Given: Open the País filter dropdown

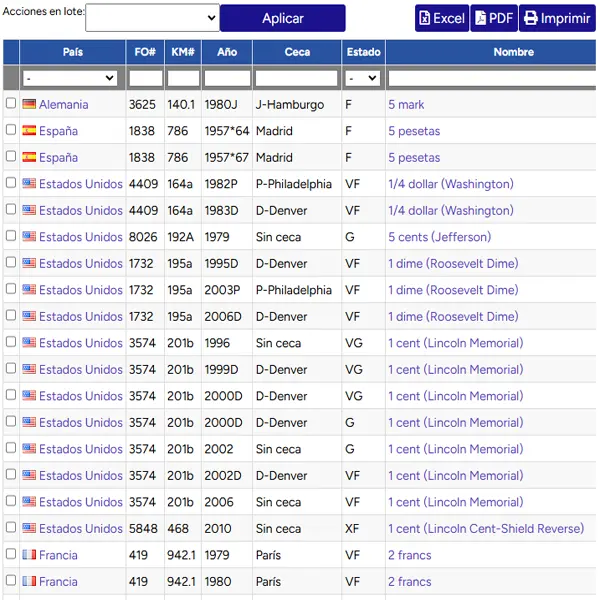Looking at the screenshot, I should click(x=70, y=78).
